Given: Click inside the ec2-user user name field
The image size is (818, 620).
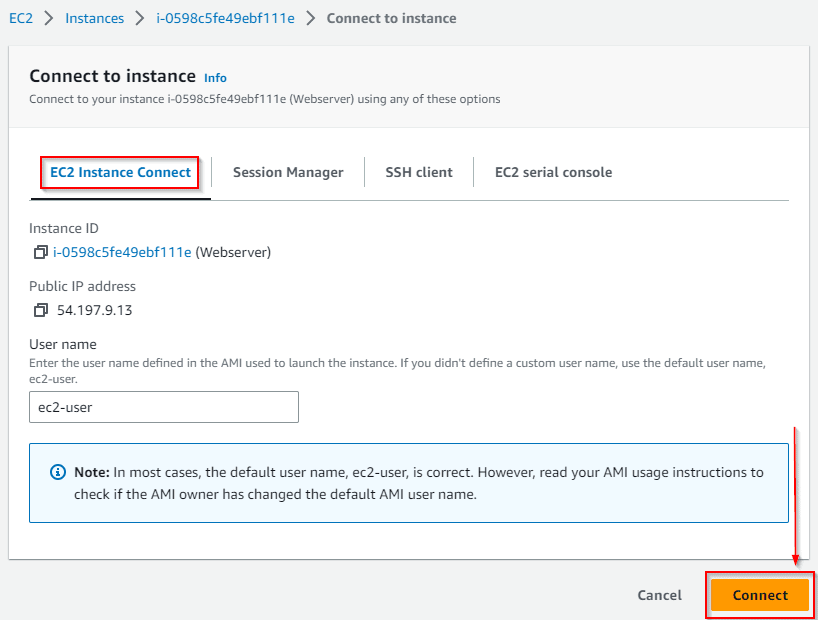Looking at the screenshot, I should coord(163,407).
